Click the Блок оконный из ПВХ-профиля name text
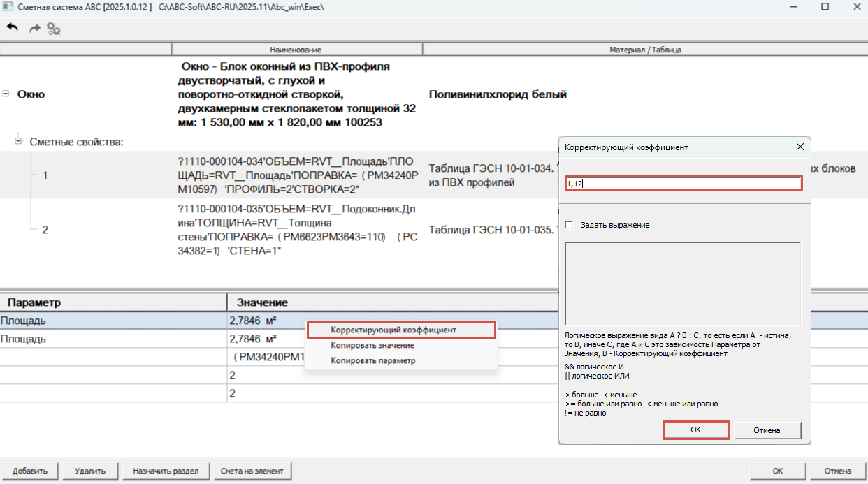This screenshot has height=484, width=868. point(298,94)
